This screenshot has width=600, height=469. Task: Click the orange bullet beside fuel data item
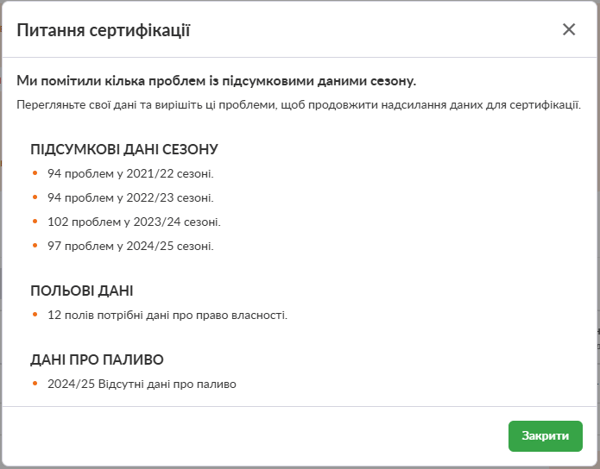[x=35, y=383]
